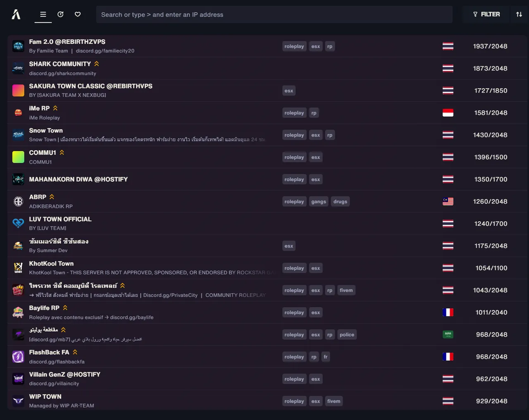
Task: Open the favorites heart icon tab
Action: pos(78,14)
